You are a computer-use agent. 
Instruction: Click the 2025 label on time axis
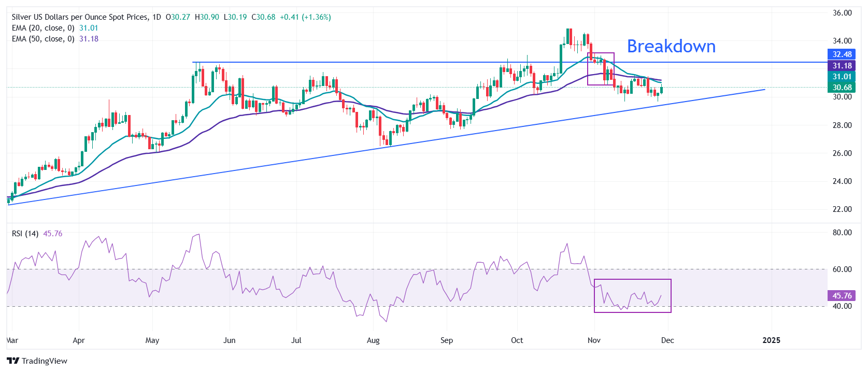point(771,340)
